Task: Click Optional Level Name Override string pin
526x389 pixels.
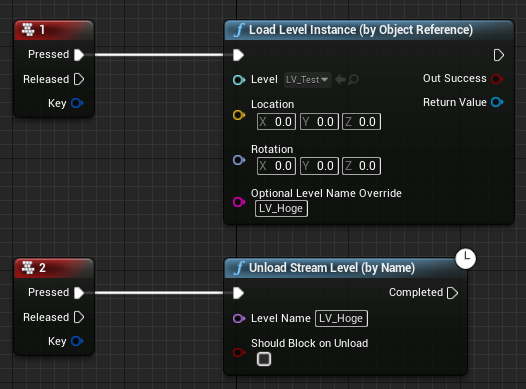Action: pos(239,202)
